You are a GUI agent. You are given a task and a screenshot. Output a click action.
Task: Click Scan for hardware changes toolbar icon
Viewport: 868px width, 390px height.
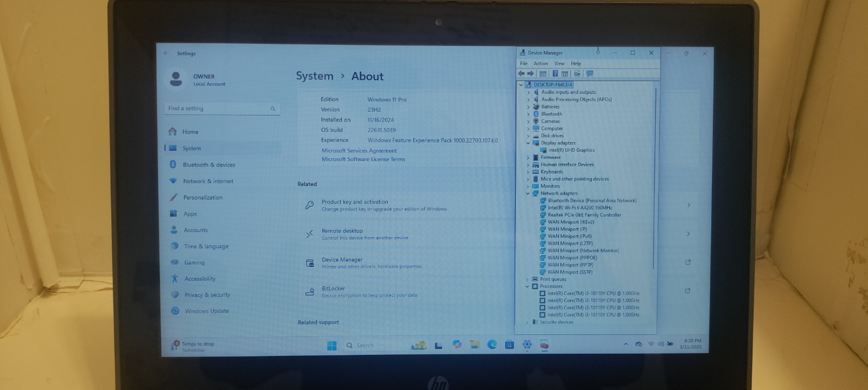590,74
